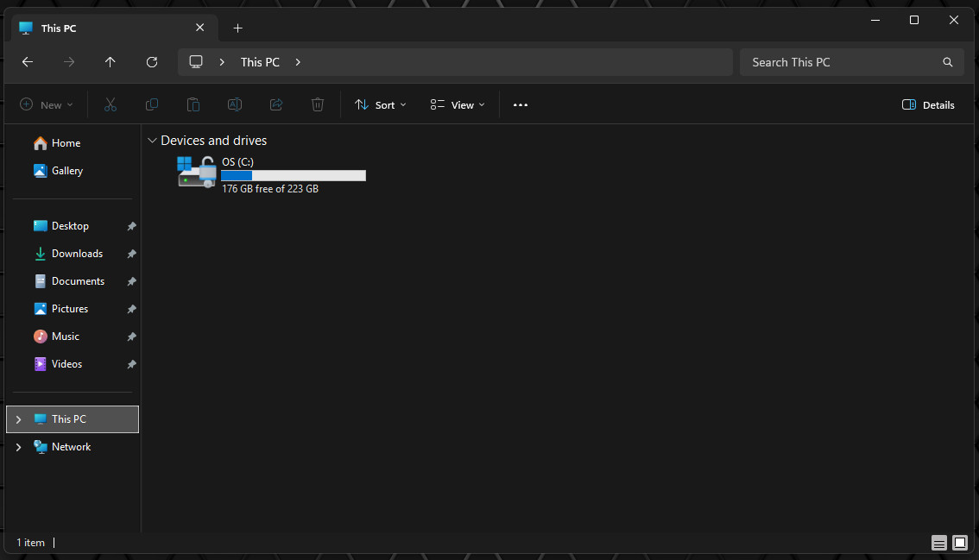Click the Paste clipboard icon
979x560 pixels.
pos(193,105)
